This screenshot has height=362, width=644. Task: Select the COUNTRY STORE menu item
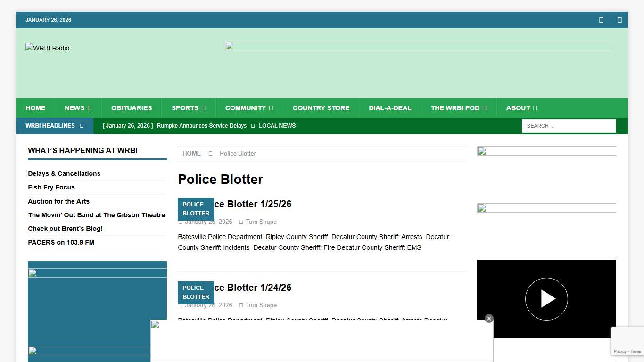tap(321, 108)
